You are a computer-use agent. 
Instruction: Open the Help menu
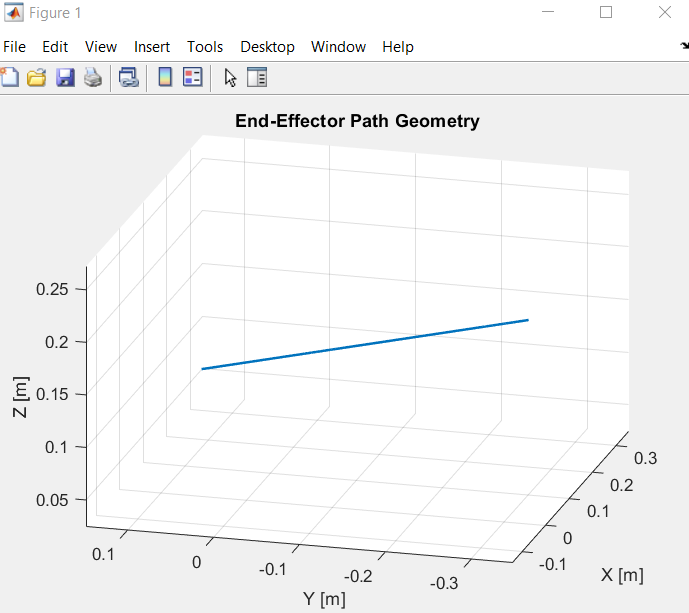click(398, 47)
